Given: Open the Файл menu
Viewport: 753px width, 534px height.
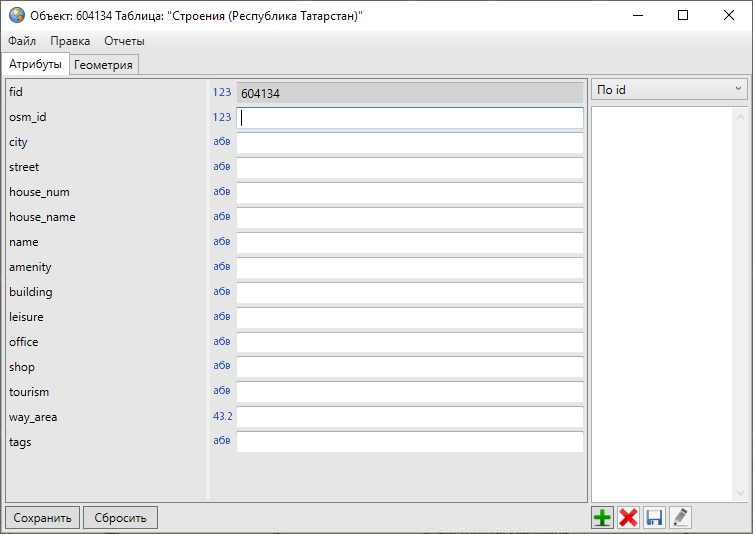Looking at the screenshot, I should [x=22, y=41].
